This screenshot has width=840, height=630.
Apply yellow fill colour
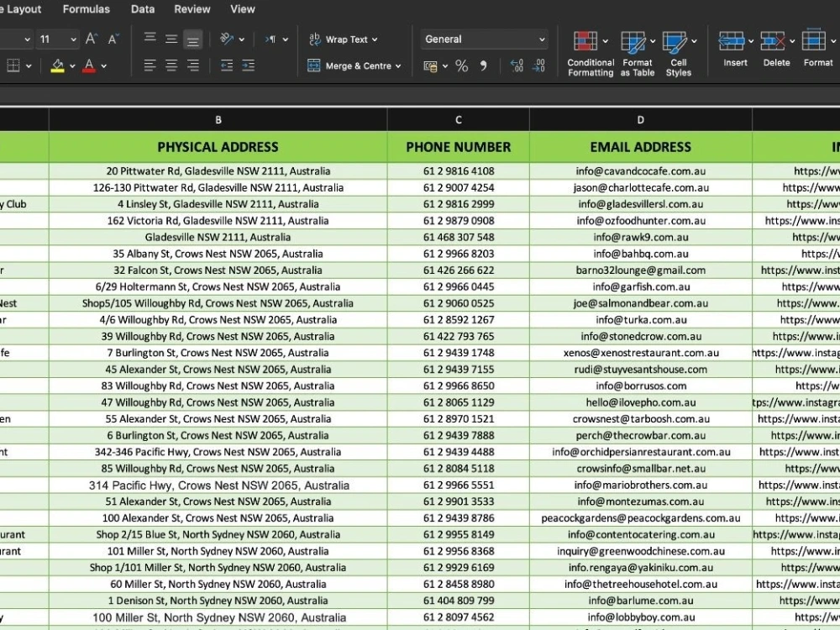57,66
